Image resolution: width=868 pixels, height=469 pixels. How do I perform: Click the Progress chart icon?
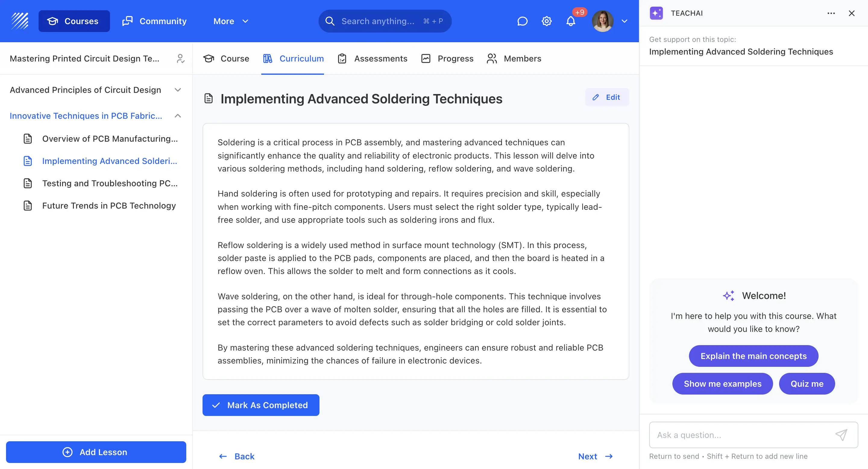click(x=426, y=58)
